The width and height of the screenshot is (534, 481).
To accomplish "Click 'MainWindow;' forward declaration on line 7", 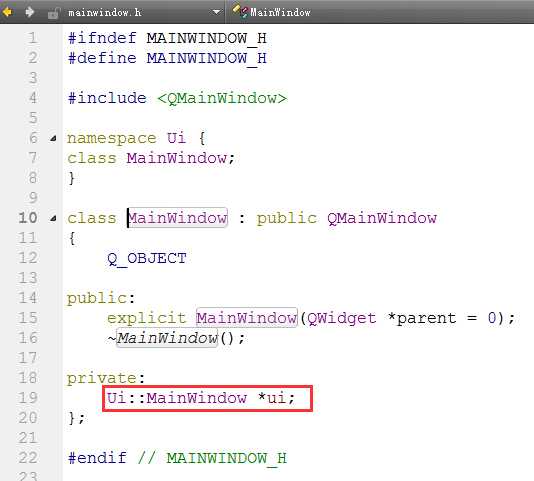I will (180, 158).
